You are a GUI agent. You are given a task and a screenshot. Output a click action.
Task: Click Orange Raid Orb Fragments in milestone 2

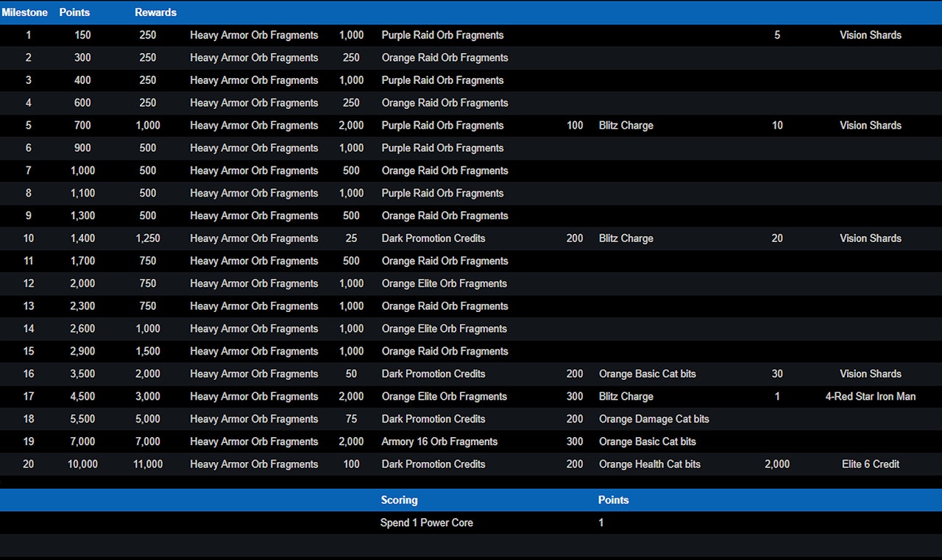[x=445, y=57]
